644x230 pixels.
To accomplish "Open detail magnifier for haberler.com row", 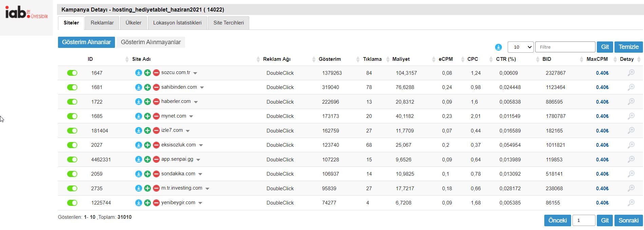I will (631, 102).
